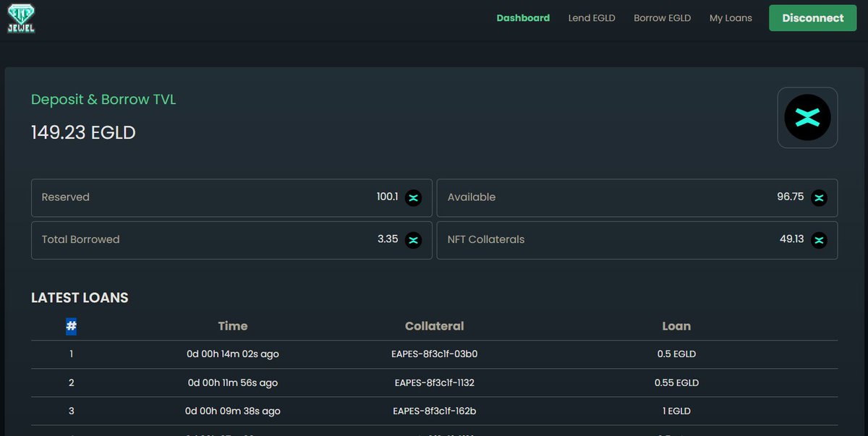Screen dimensions: 868x436
Task: Open the Dashboard tab
Action: coord(523,18)
